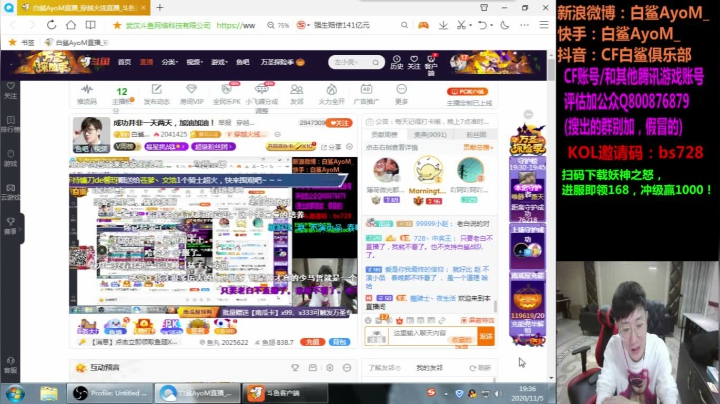Expand the 游戏 navigation dropdown
The height and width of the screenshot is (404, 720).
click(219, 62)
